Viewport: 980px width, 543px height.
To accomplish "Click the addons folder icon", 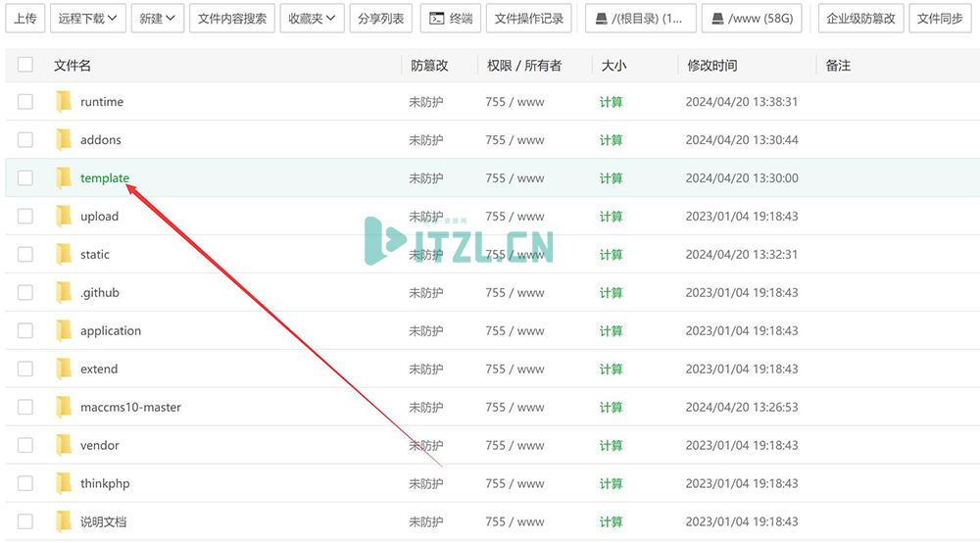I will 65,140.
